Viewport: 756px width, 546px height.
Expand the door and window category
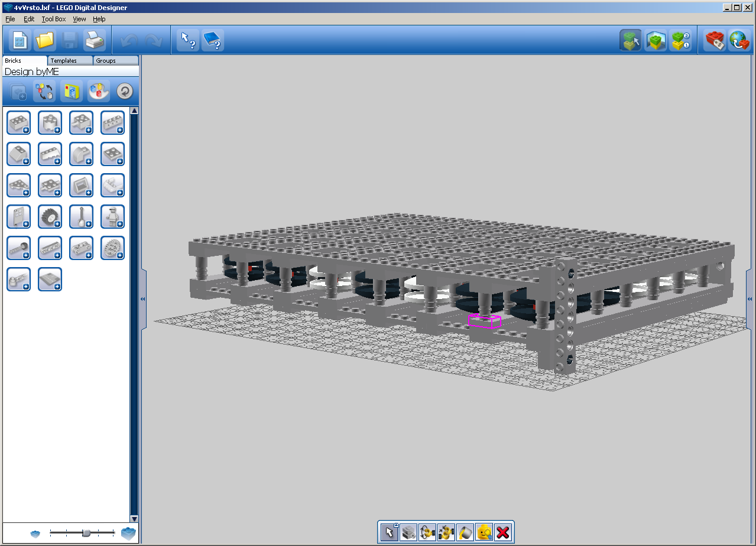(19, 217)
